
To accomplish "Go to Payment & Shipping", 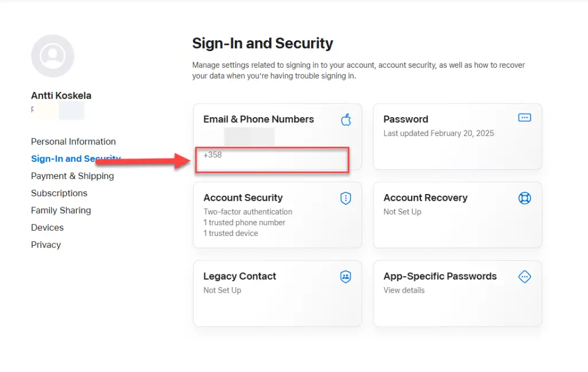I will pos(72,176).
